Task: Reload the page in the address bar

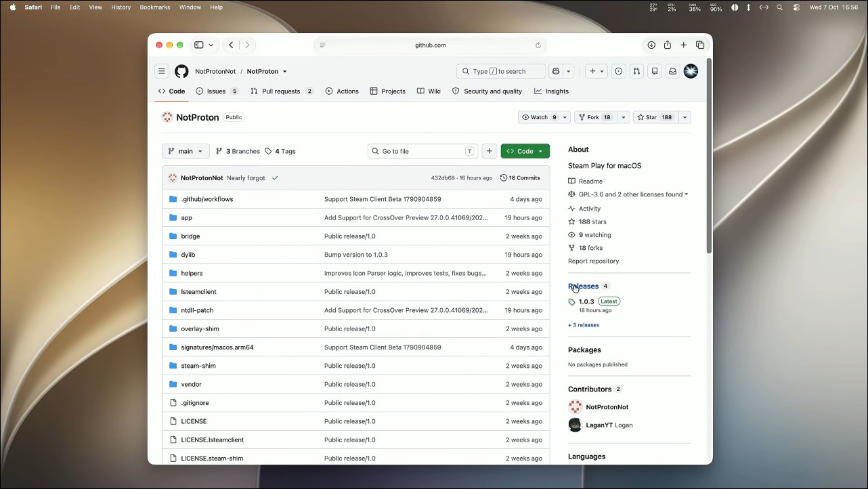Action: click(x=538, y=45)
